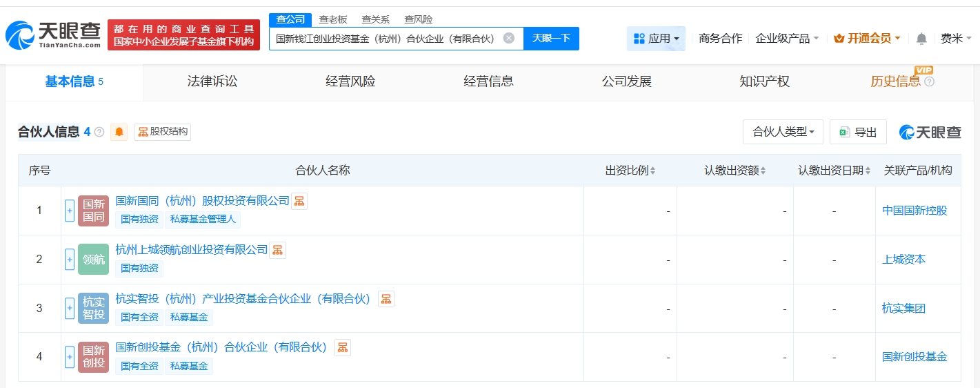Open 国新创投基金（杭州）合伙企业 partner link
Viewport: 980px width, 388px height.
pos(223,347)
